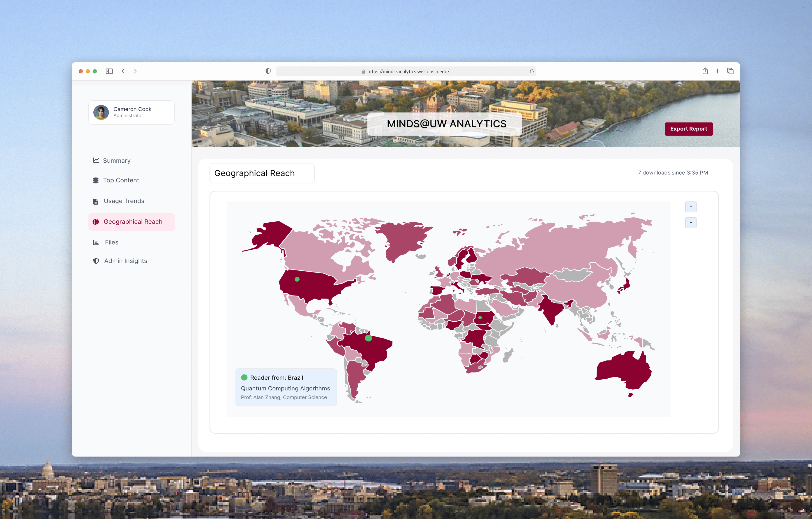Click the browser share icon
This screenshot has height=519, width=812.
point(705,71)
